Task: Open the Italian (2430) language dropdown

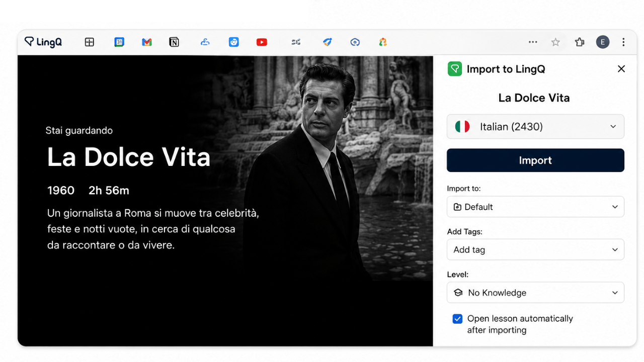Action: [535, 127]
